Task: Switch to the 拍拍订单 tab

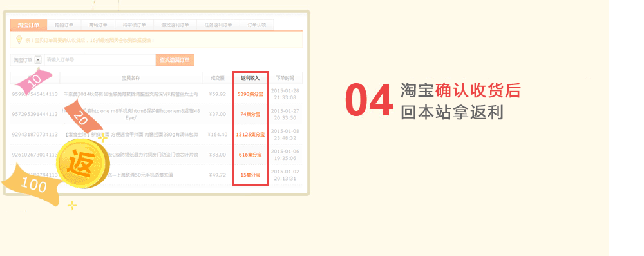Action: pyautogui.click(x=64, y=25)
